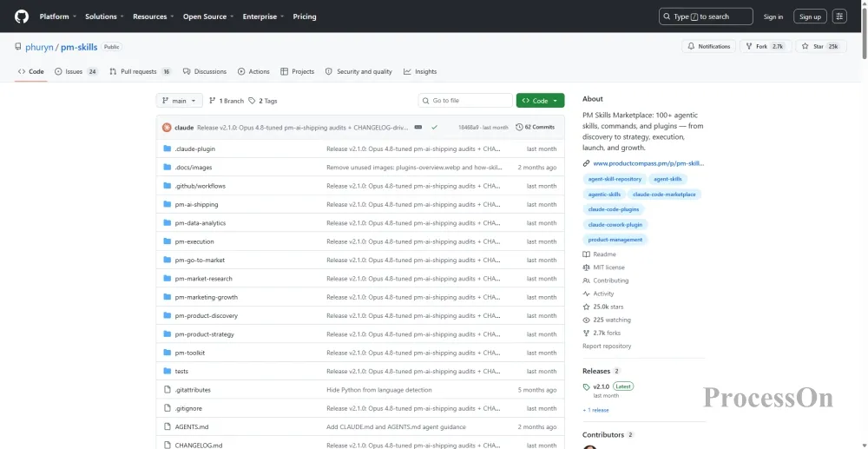Image resolution: width=868 pixels, height=449 pixels.
Task: Open the pm-product-strategy folder
Action: pyautogui.click(x=204, y=334)
